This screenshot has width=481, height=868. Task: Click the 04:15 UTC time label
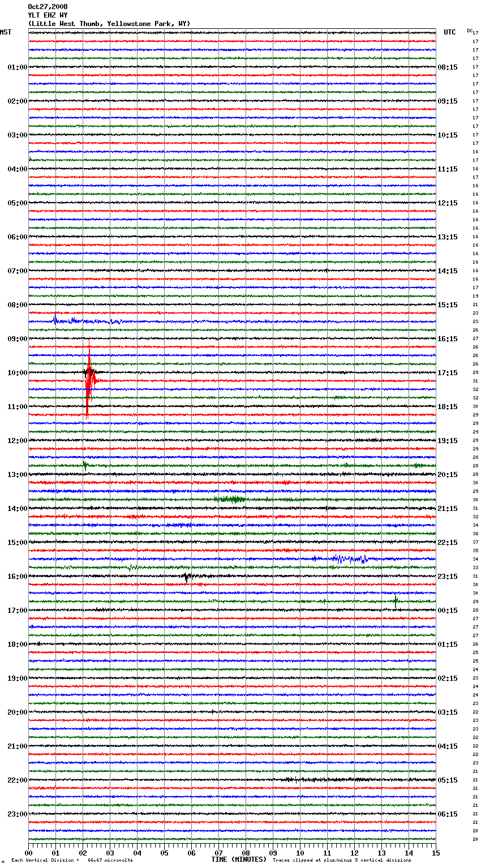pyautogui.click(x=448, y=746)
